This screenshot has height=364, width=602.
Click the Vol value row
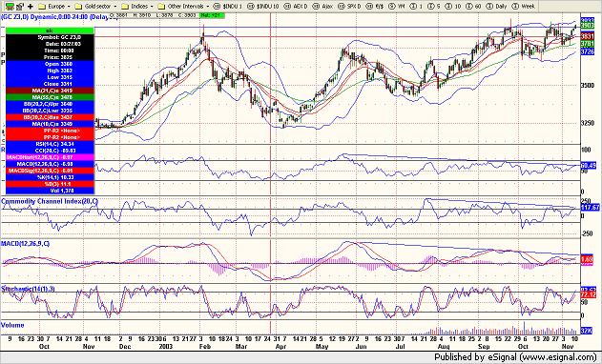50,191
